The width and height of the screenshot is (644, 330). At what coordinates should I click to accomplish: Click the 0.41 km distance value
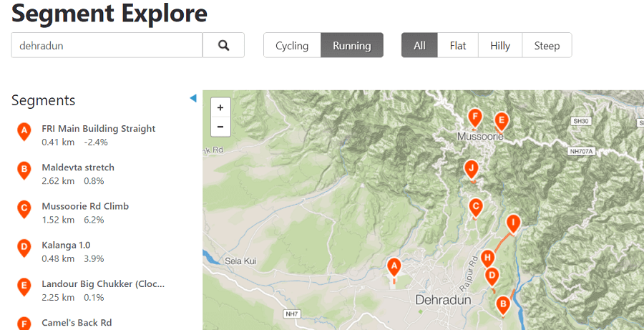click(58, 142)
